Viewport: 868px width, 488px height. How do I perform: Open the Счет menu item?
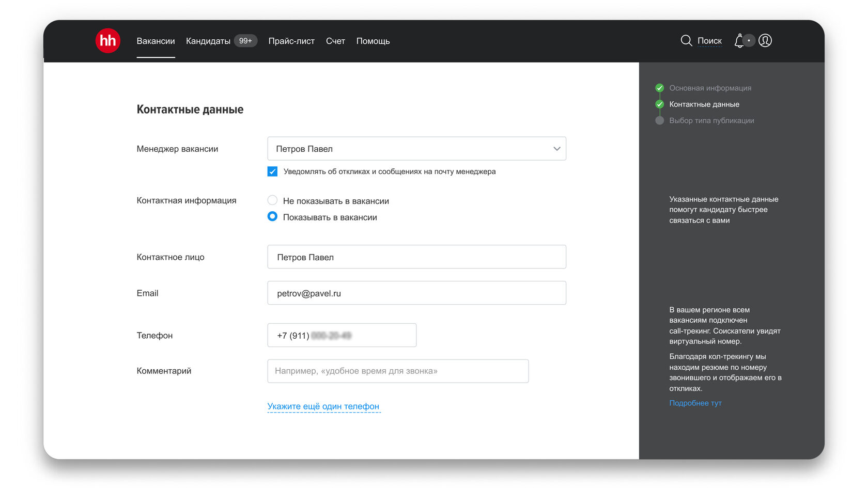[x=335, y=41]
